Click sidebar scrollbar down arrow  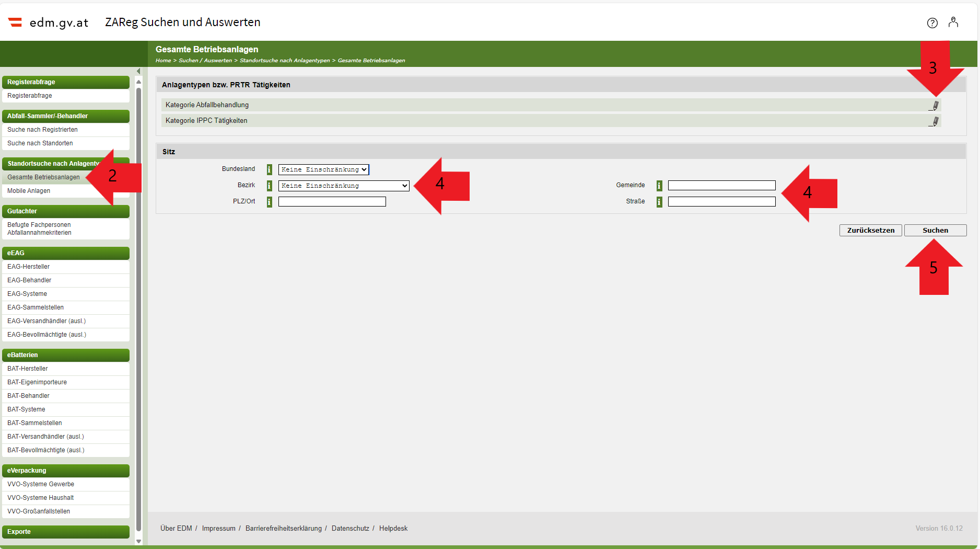click(138, 541)
